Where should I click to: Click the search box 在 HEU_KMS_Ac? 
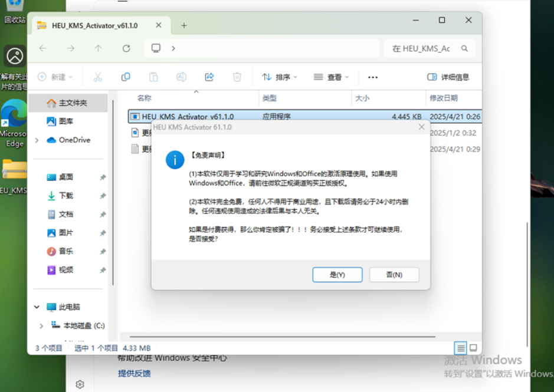pyautogui.click(x=422, y=48)
